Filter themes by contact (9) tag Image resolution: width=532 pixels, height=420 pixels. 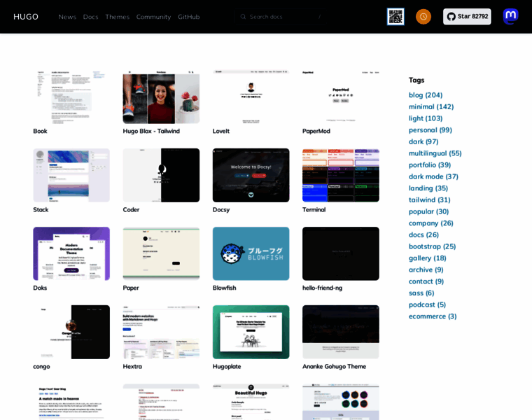point(426,281)
